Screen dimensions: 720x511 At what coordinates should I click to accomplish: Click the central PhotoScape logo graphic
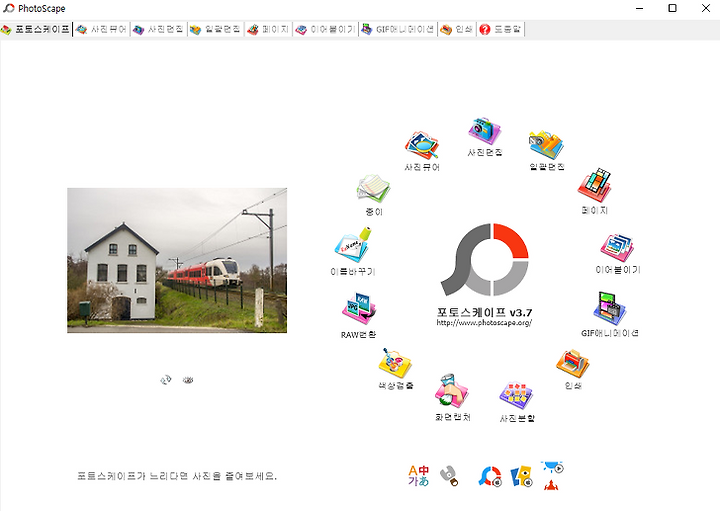tap(484, 259)
